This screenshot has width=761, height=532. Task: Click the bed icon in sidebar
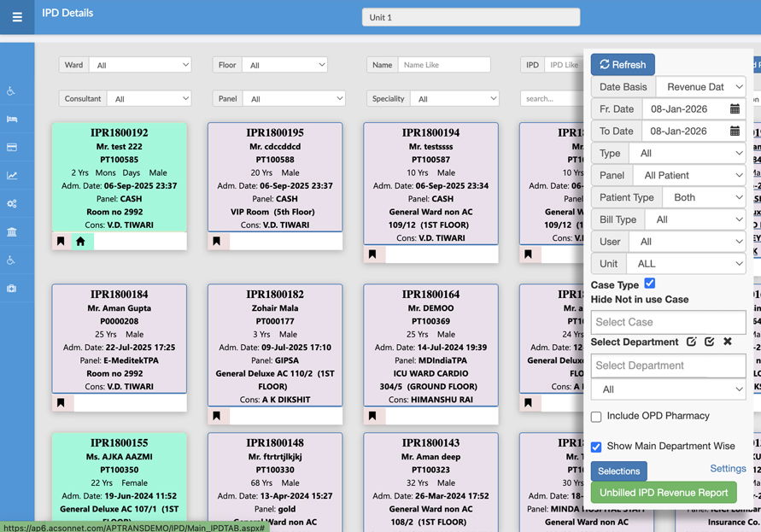point(12,120)
